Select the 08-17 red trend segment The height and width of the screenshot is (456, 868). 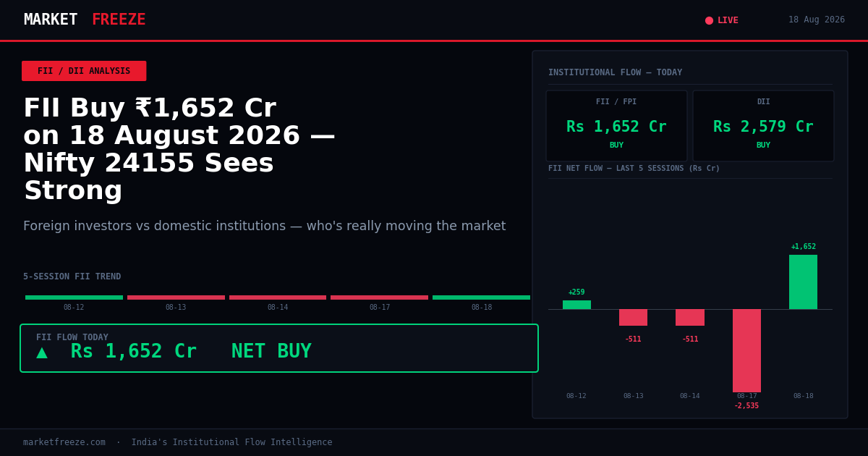click(379, 297)
